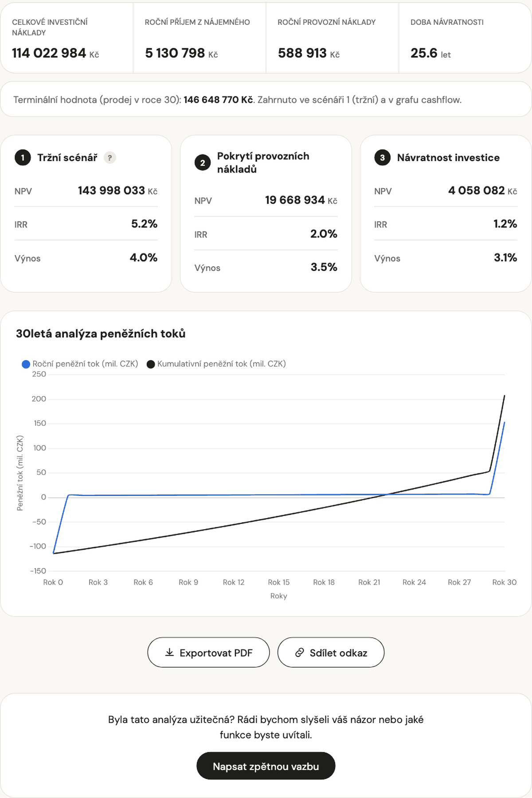Toggle the Roční peněžní tok legend series

pyautogui.click(x=80, y=364)
